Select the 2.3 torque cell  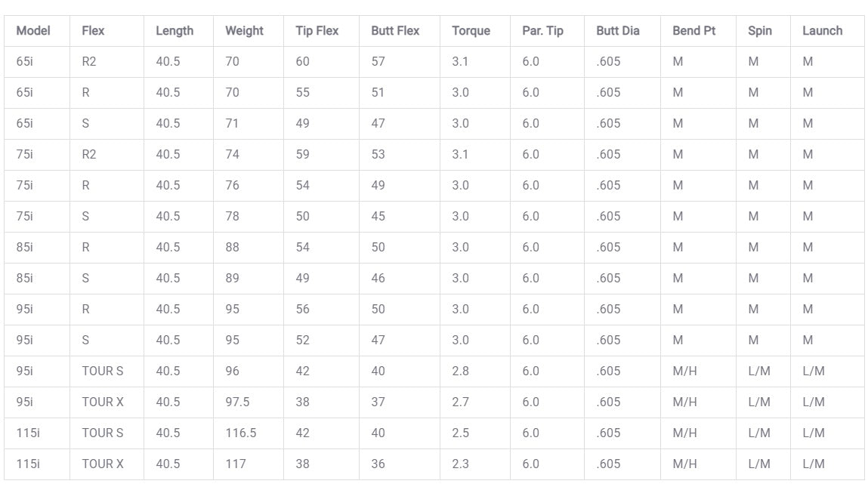coord(461,464)
